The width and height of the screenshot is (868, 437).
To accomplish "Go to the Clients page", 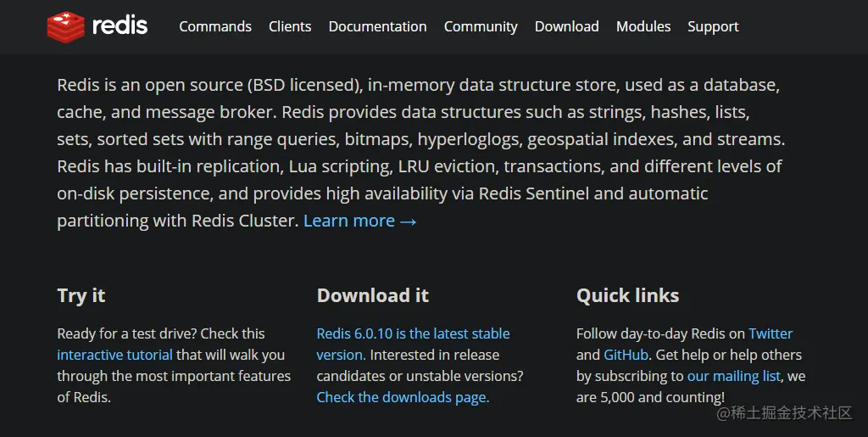I will pos(290,26).
